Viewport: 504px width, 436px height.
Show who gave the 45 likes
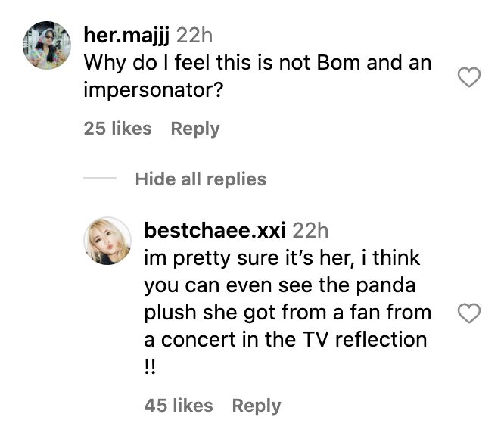tap(178, 406)
